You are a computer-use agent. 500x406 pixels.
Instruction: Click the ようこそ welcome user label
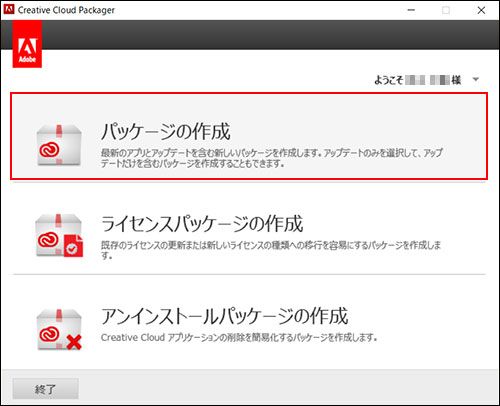(x=418, y=80)
